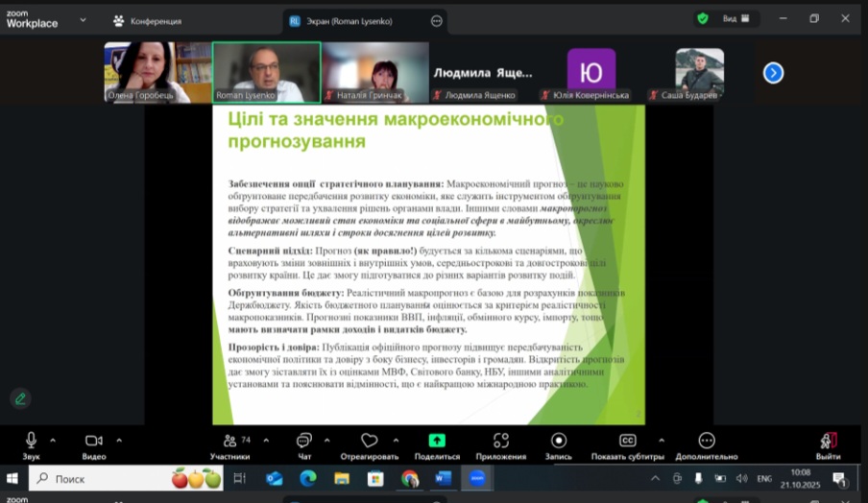Select the Экран (Roman Lysenko) tab
The width and height of the screenshot is (868, 503).
[x=356, y=20]
